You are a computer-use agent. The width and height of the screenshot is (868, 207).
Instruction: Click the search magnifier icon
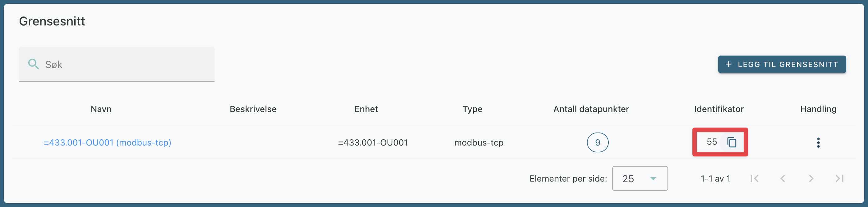pos(33,64)
